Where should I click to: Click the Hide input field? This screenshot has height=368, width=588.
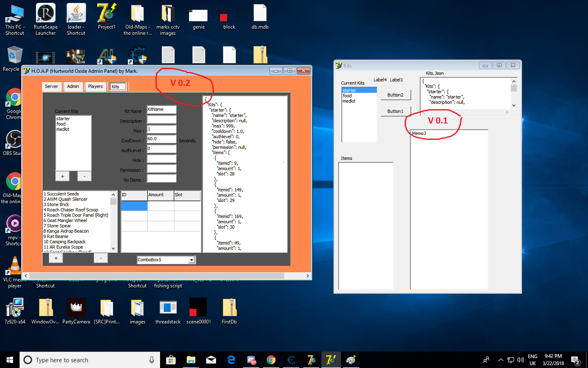pos(162,159)
